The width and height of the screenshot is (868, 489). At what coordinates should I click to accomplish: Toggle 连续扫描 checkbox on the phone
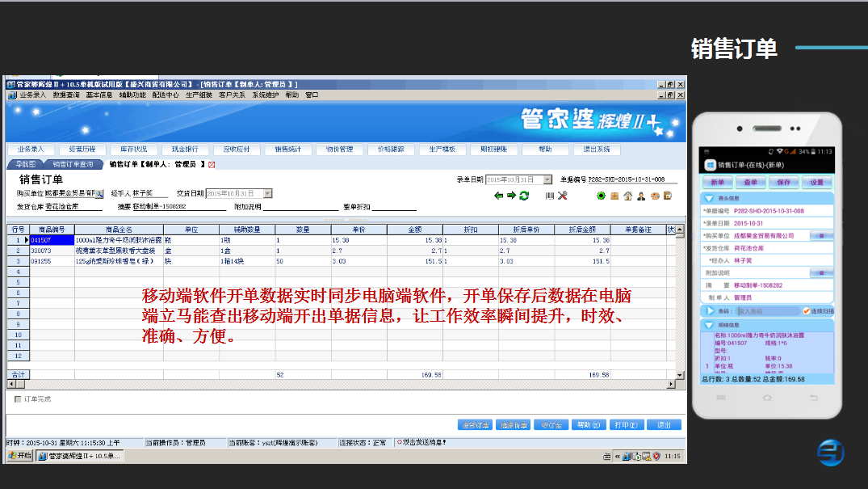pos(806,311)
